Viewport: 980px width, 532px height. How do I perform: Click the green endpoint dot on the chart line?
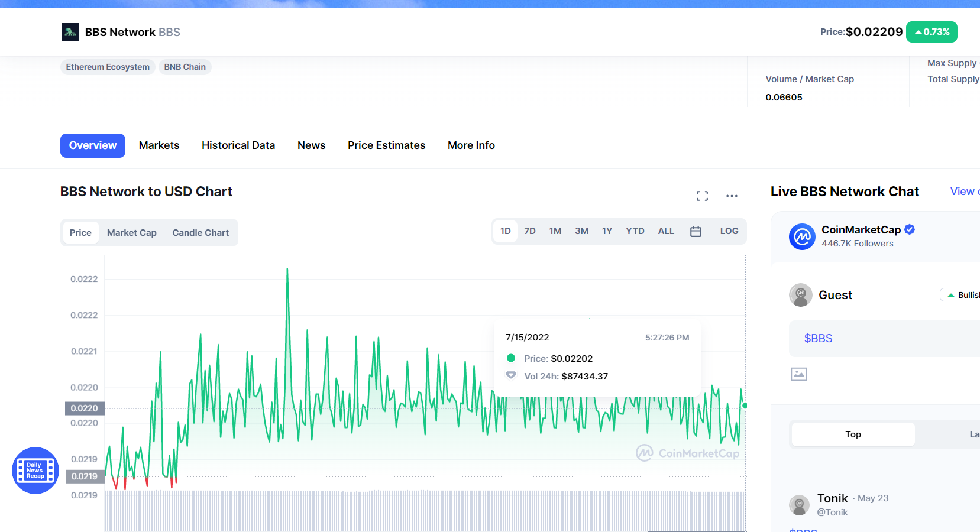coord(745,406)
